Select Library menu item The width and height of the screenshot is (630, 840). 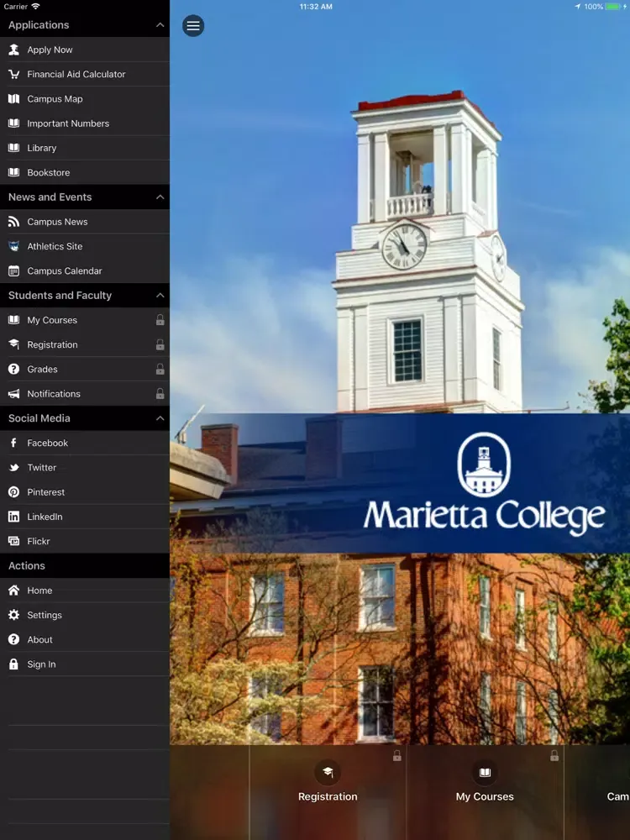click(85, 149)
